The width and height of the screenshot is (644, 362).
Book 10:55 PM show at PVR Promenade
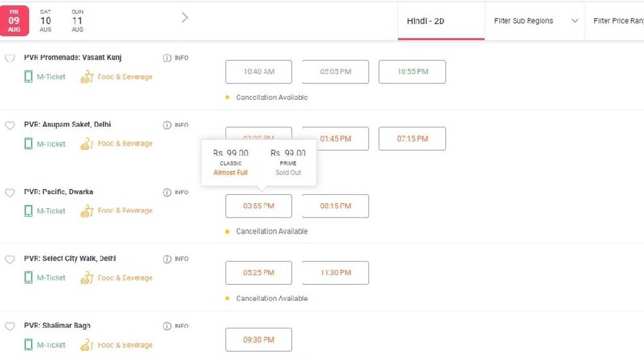tap(412, 72)
